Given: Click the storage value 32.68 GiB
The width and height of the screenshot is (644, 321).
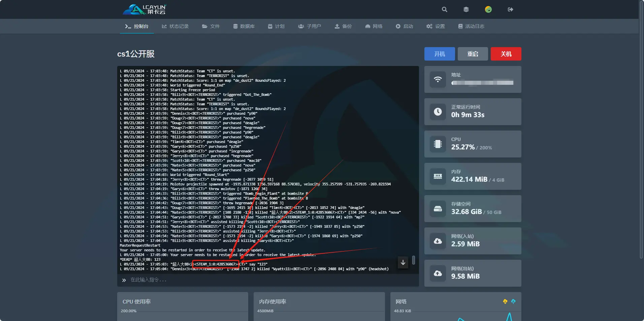Looking at the screenshot, I should [x=466, y=212].
